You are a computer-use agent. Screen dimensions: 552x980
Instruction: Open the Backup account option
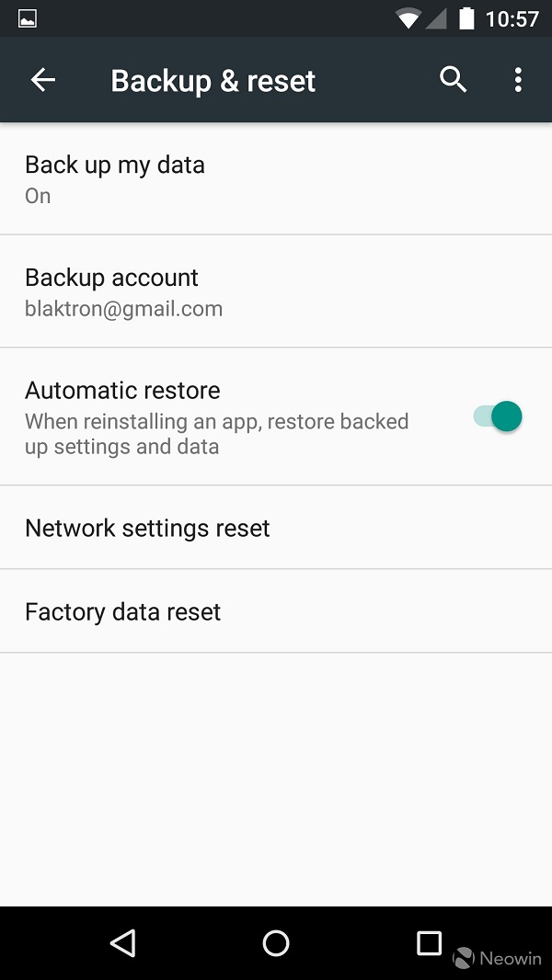276,291
